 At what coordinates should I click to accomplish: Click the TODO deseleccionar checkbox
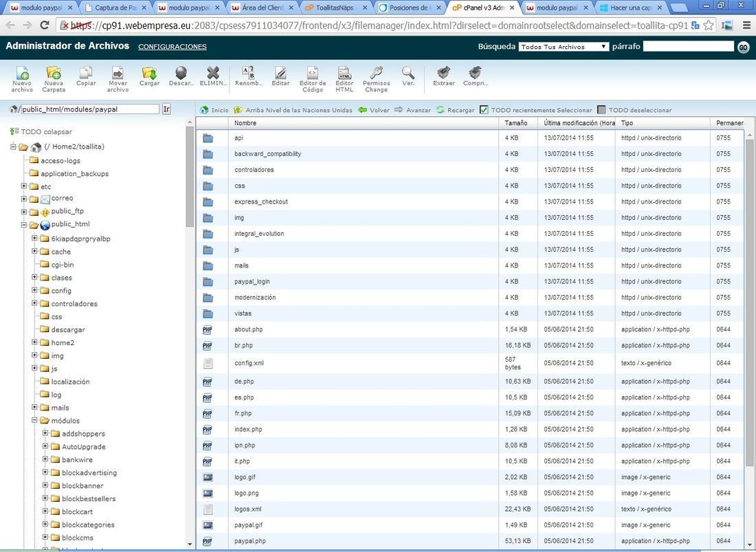[601, 110]
